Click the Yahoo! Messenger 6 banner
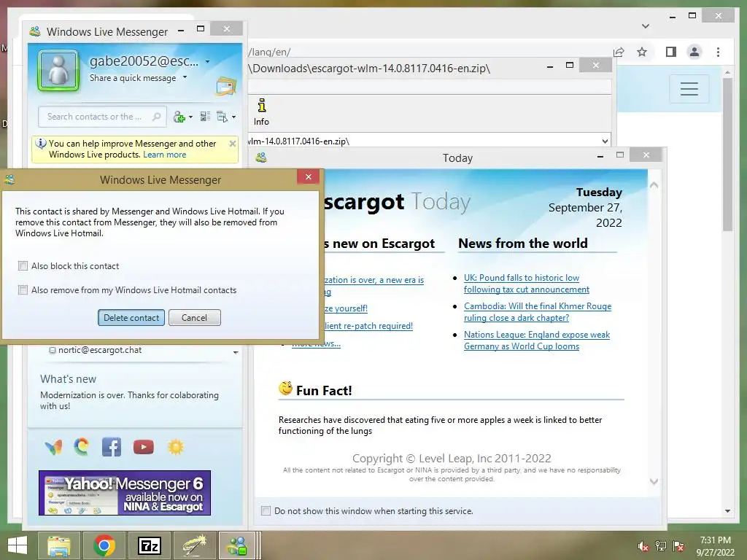747x560 pixels. (125, 493)
